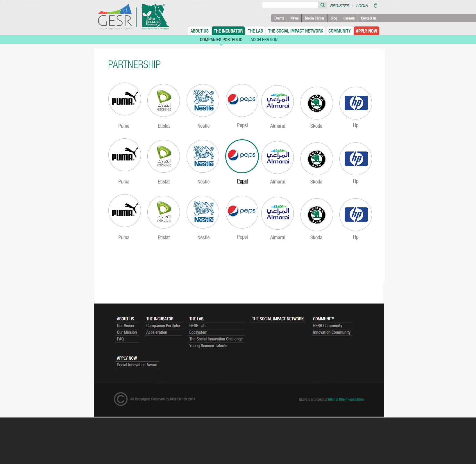This screenshot has width=476, height=464.
Task: Open Careers in the top bar
Action: coord(349,18)
